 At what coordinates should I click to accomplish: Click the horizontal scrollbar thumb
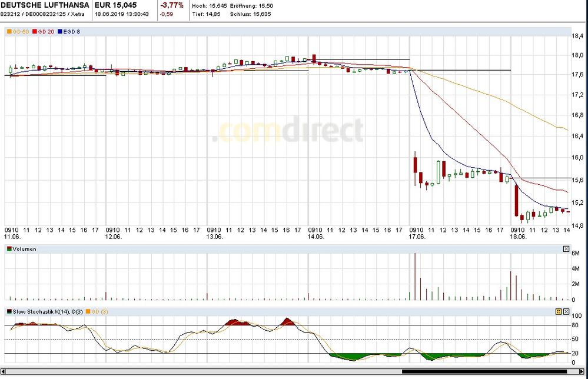click(x=484, y=372)
